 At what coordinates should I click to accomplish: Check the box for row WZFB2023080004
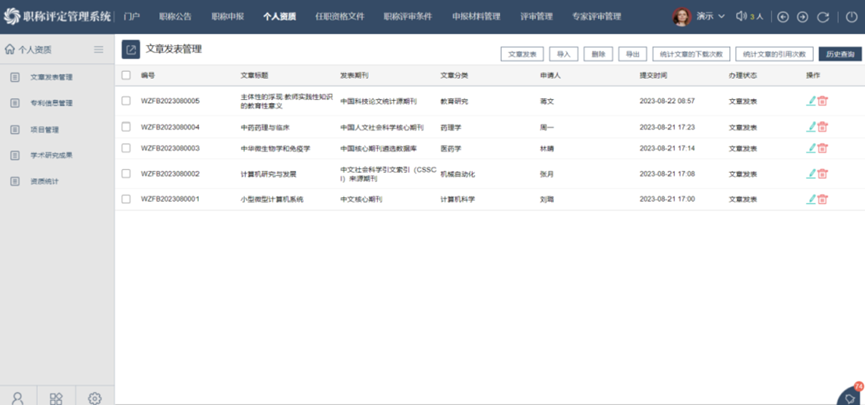click(126, 127)
